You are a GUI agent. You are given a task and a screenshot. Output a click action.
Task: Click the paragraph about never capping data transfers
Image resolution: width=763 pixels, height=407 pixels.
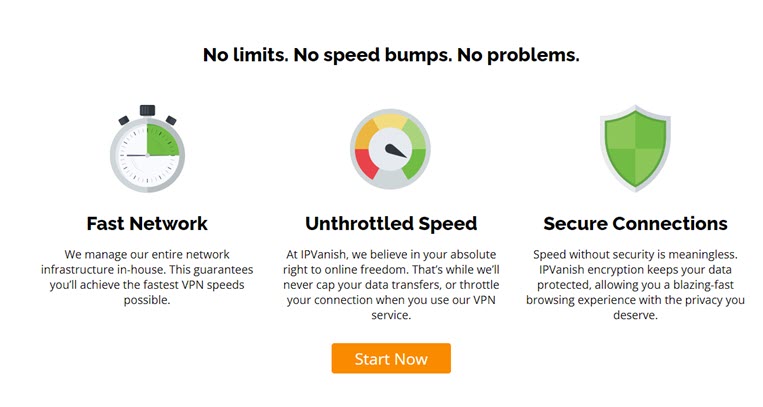coord(391,284)
